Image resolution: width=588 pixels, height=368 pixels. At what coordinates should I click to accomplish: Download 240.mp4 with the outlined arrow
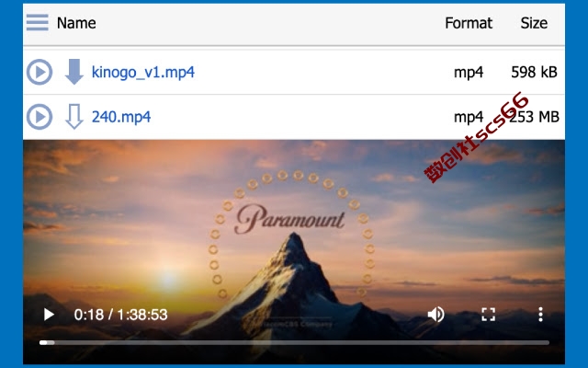coord(73,117)
